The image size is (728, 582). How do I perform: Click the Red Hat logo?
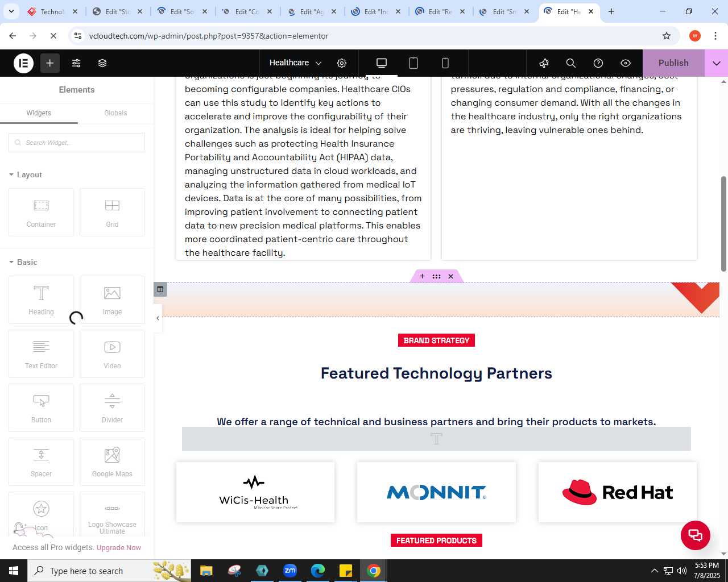(x=618, y=492)
